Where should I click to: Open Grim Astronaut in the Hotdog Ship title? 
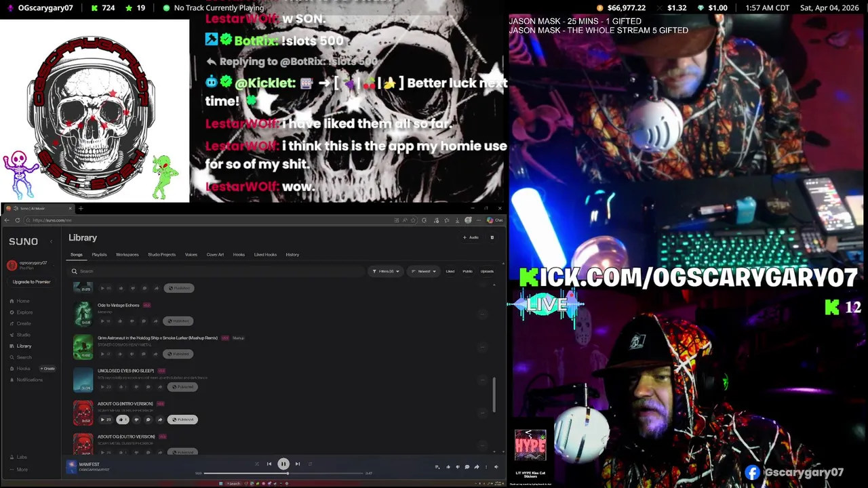click(x=157, y=338)
